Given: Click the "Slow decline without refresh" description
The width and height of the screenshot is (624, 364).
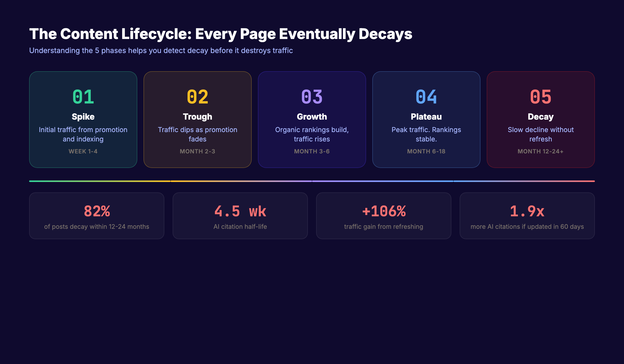Looking at the screenshot, I should click(x=540, y=134).
